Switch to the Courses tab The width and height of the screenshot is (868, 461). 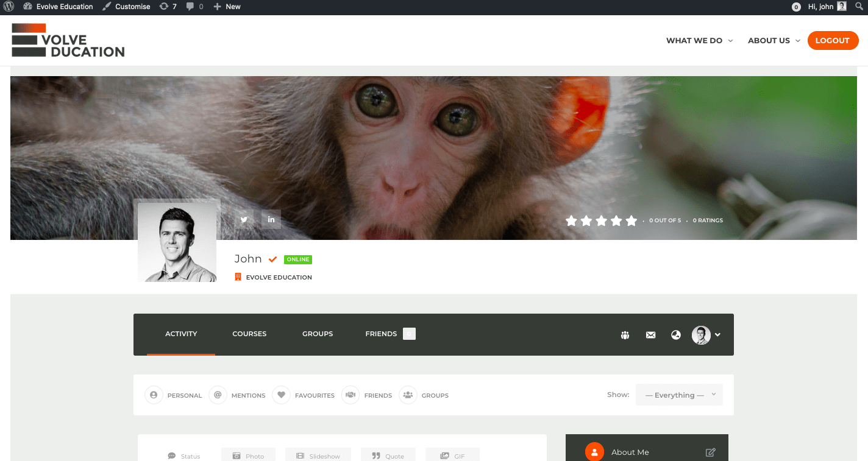point(249,334)
